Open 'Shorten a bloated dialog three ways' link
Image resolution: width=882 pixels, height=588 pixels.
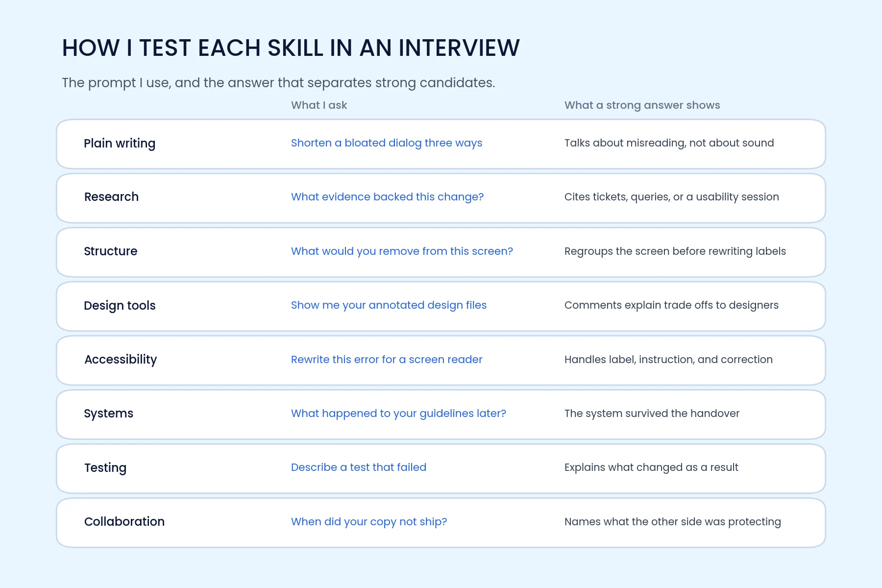pyautogui.click(x=387, y=143)
